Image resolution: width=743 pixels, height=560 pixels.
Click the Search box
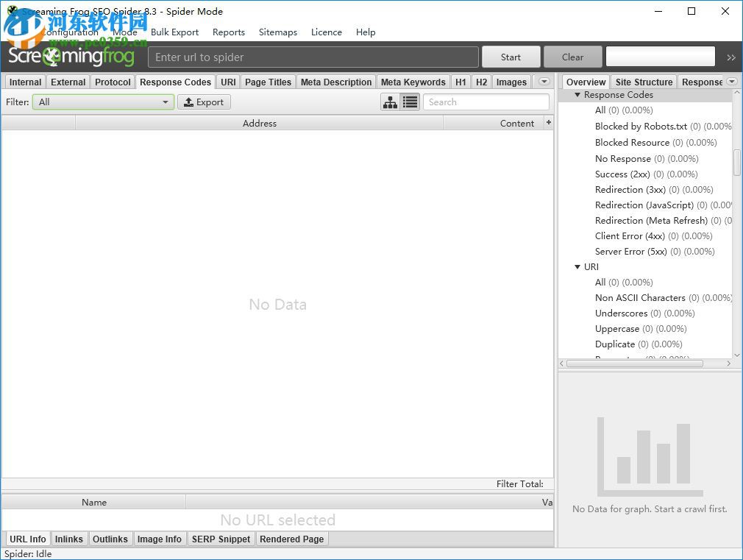click(486, 102)
